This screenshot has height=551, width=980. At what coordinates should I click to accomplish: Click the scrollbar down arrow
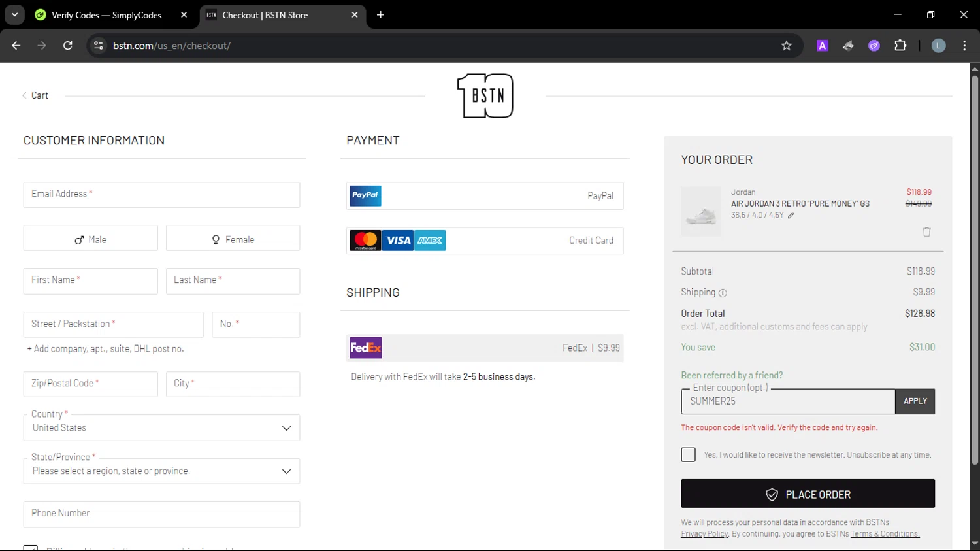pos(975,543)
